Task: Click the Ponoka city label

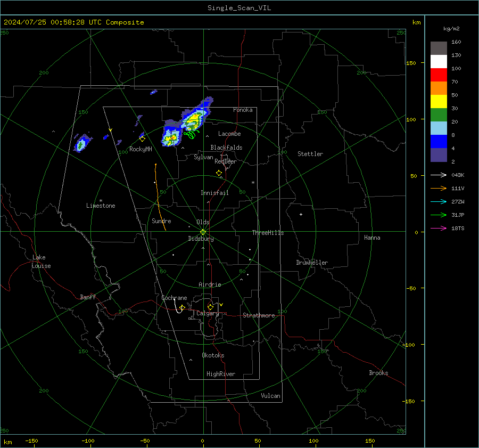Action: click(243, 110)
